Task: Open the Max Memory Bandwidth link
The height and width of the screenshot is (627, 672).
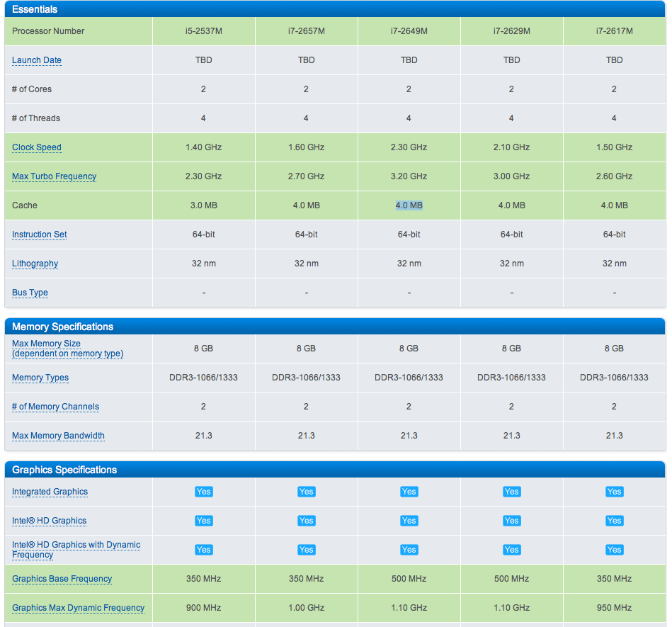Action: 58,436
